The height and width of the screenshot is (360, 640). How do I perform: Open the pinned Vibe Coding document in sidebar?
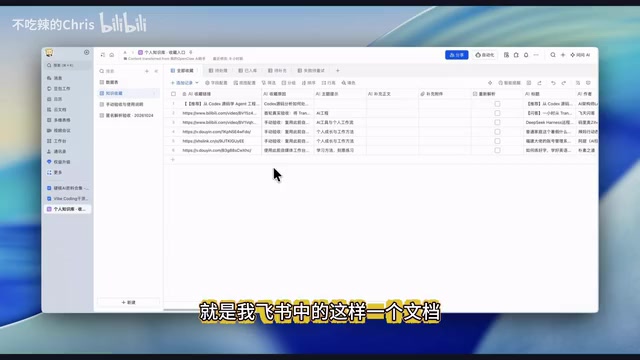(x=67, y=198)
